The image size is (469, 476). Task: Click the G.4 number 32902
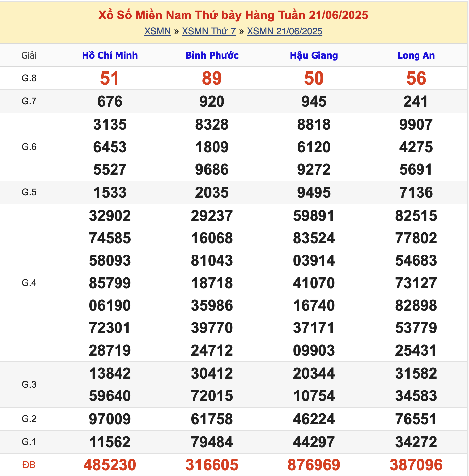pyautogui.click(x=110, y=216)
